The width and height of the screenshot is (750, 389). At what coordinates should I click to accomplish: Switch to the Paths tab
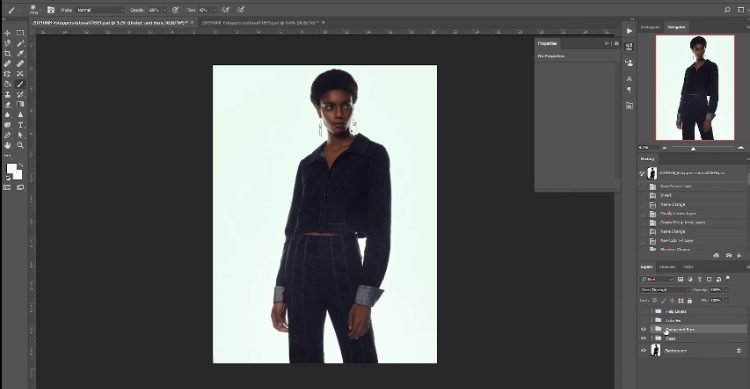[x=688, y=267]
